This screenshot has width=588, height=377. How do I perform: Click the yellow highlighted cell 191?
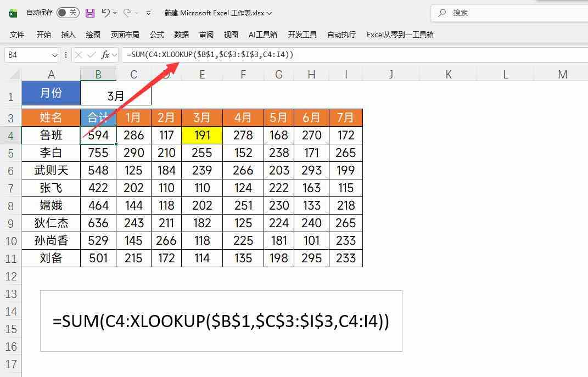(x=201, y=135)
